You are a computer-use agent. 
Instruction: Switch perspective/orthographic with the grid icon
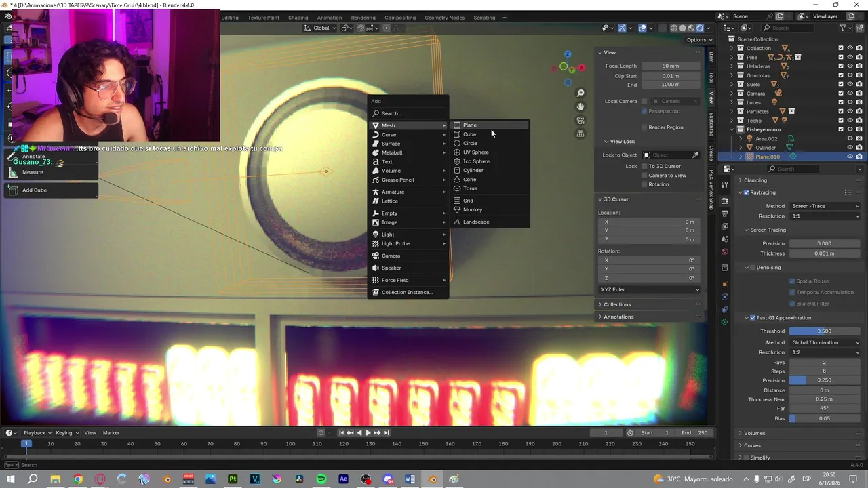tap(580, 134)
